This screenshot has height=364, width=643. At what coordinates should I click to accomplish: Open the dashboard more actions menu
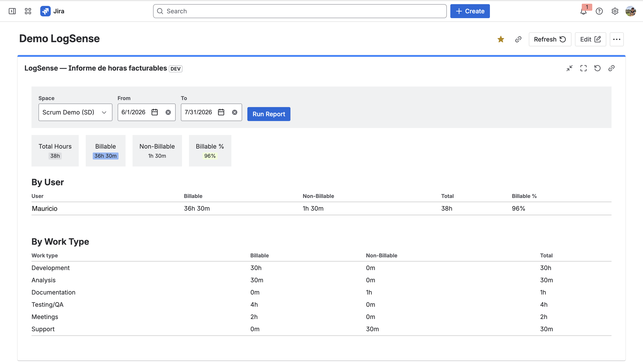617,39
